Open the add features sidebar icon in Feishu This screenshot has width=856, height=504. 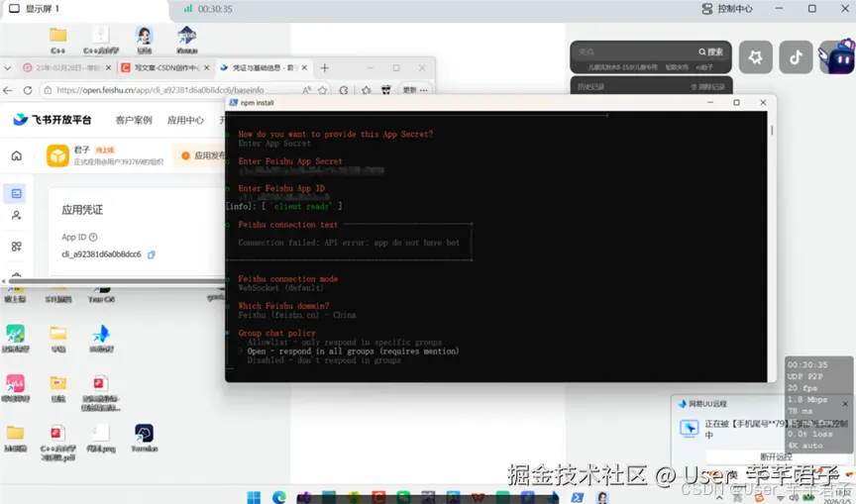pyautogui.click(x=17, y=247)
